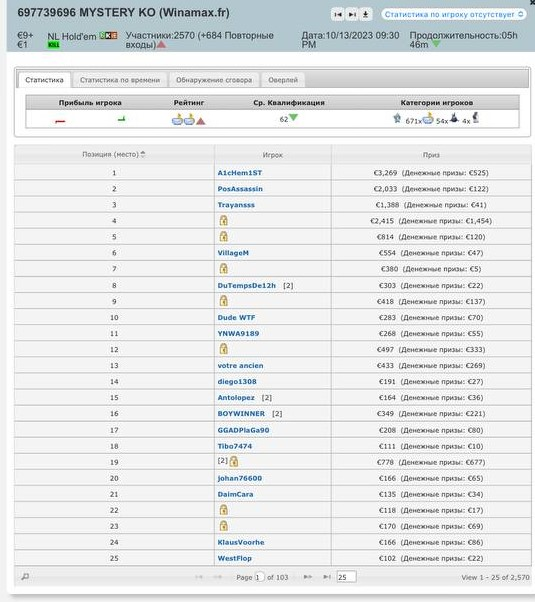
Task: Open player YNWA9189 profile
Action: point(238,334)
